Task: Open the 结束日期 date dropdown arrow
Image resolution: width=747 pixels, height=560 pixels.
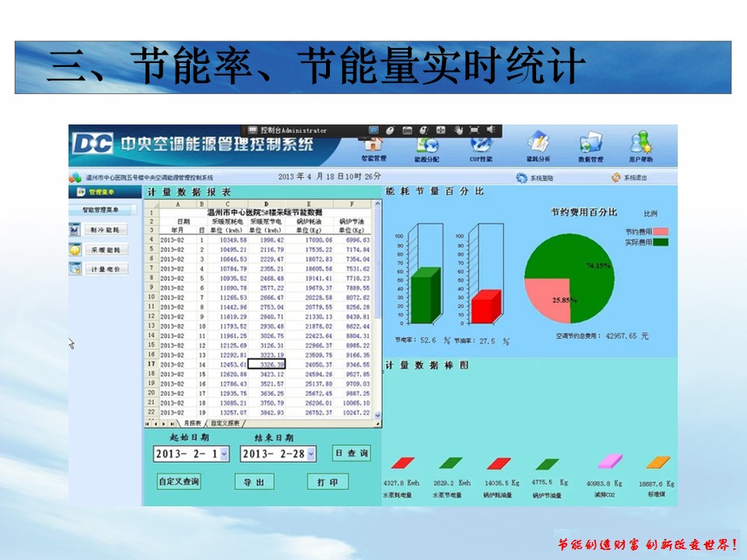Action: tap(310, 453)
